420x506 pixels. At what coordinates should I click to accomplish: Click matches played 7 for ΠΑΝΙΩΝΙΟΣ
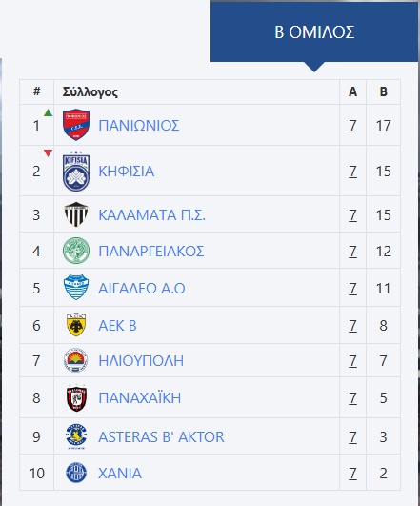tap(352, 126)
